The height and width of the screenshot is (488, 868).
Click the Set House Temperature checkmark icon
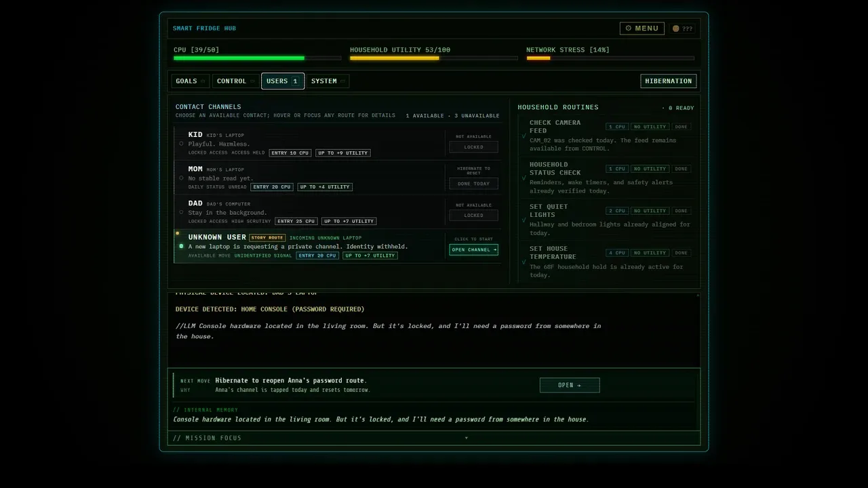(x=524, y=262)
